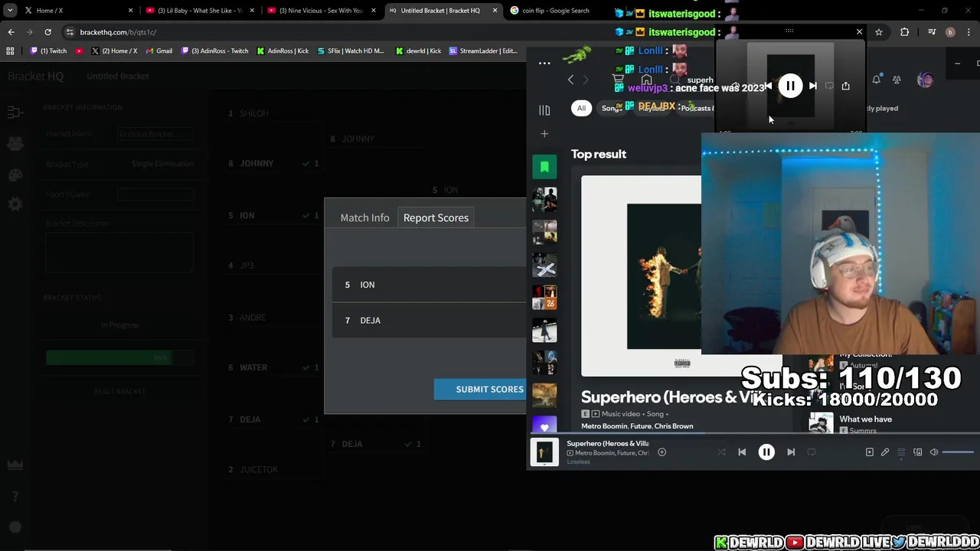The width and height of the screenshot is (980, 551).
Task: Select the Songs filter chip in Spotify
Action: point(611,108)
